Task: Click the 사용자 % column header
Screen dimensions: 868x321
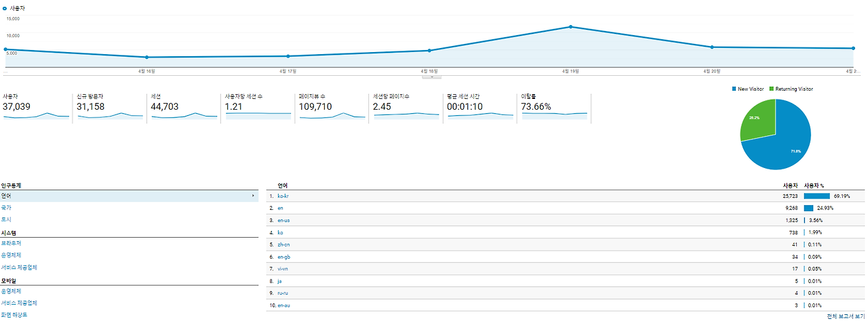Action: click(814, 185)
